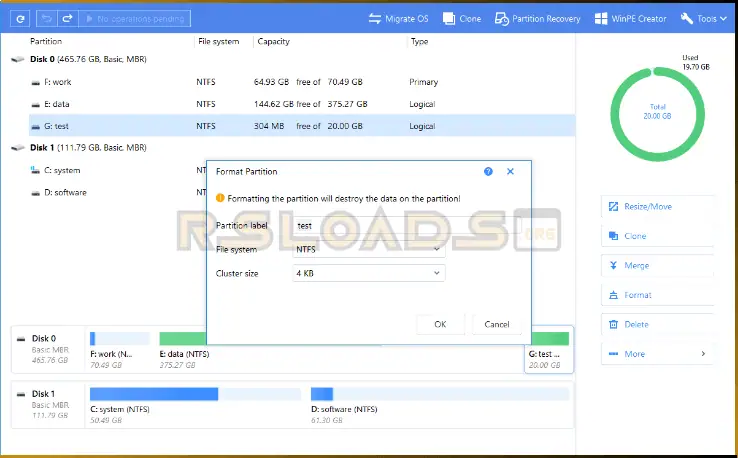Click the Clone pages icon in top toolbar
The height and width of the screenshot is (458, 738).
coord(449,19)
